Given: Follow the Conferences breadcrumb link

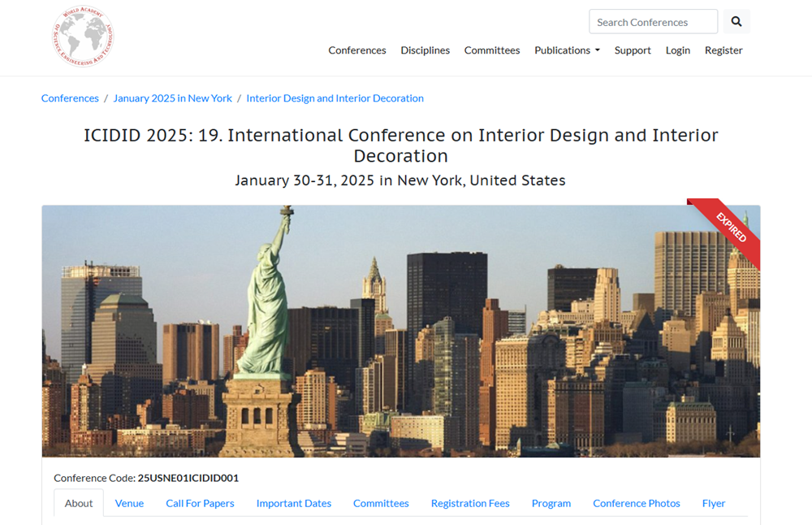Looking at the screenshot, I should (70, 98).
